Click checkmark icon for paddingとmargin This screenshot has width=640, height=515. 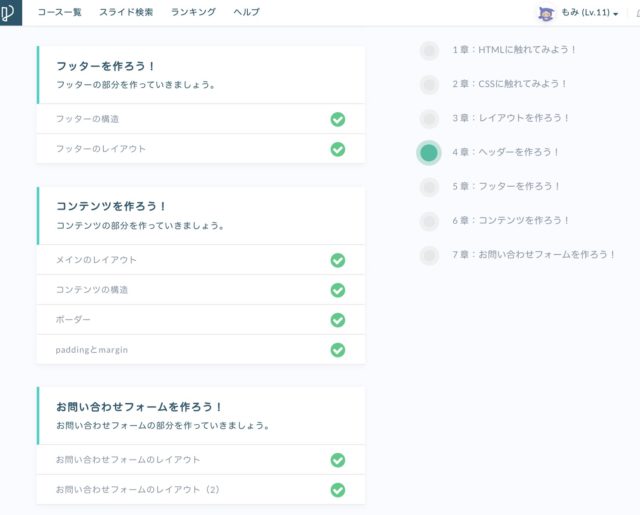pos(338,350)
